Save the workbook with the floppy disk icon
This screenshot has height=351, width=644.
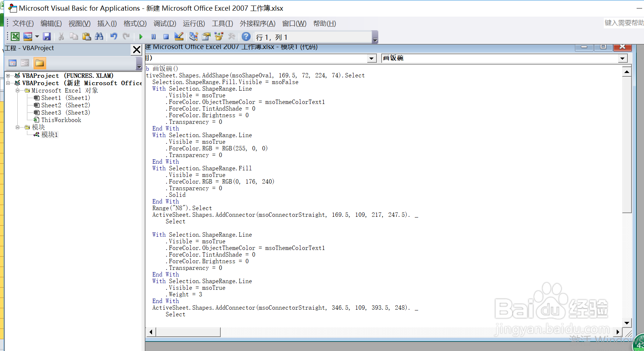coord(47,37)
